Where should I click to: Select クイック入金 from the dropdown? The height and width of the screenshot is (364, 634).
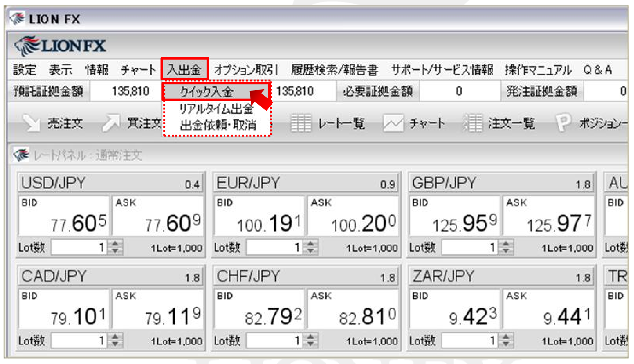[x=206, y=92]
